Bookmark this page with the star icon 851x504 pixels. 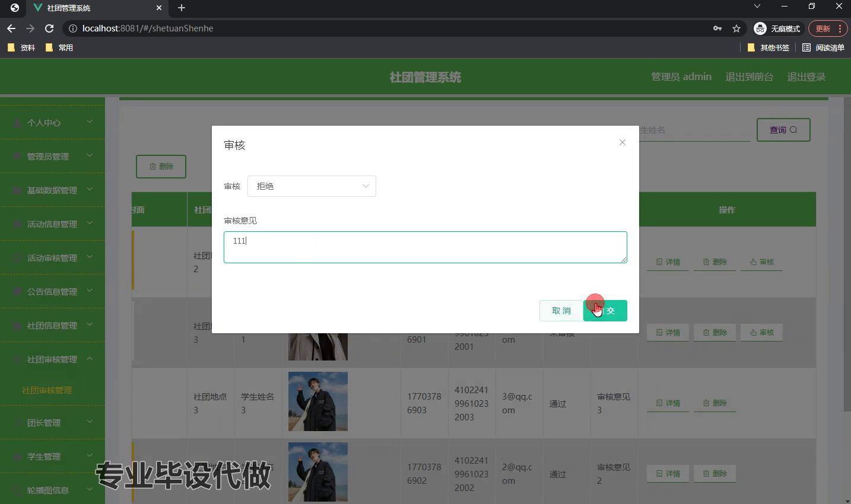click(736, 28)
